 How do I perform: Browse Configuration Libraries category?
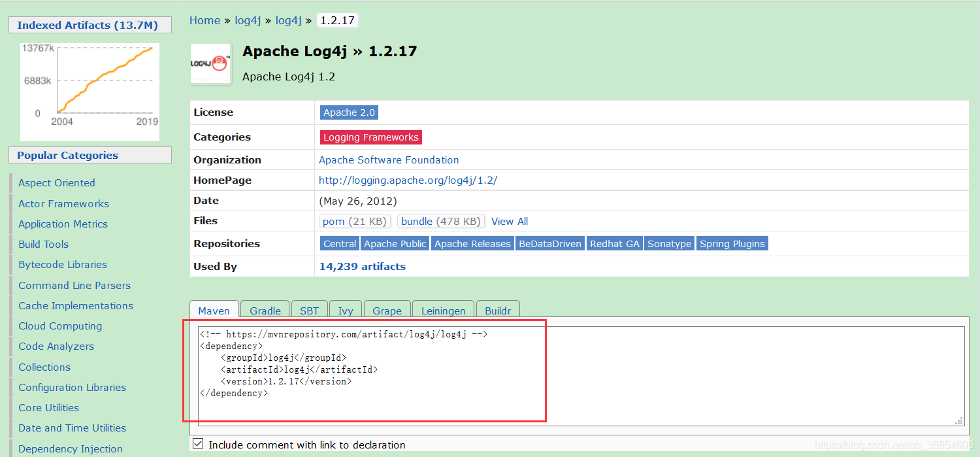pos(72,387)
